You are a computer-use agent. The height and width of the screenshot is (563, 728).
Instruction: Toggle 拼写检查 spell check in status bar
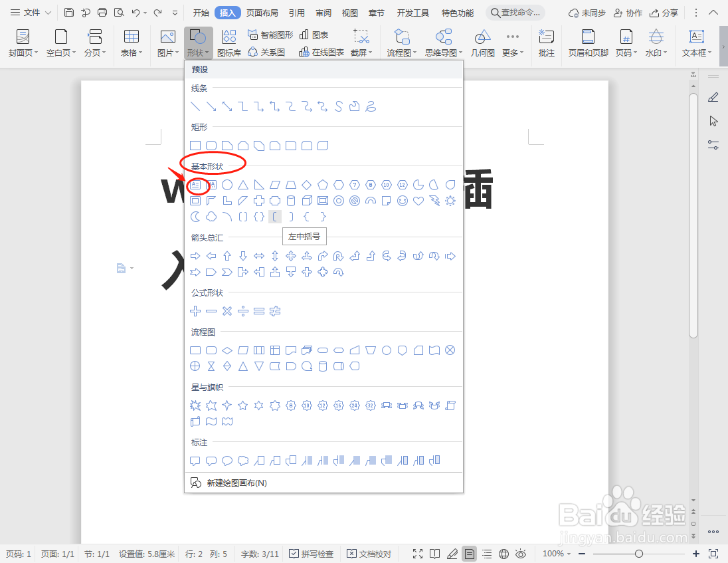point(311,554)
